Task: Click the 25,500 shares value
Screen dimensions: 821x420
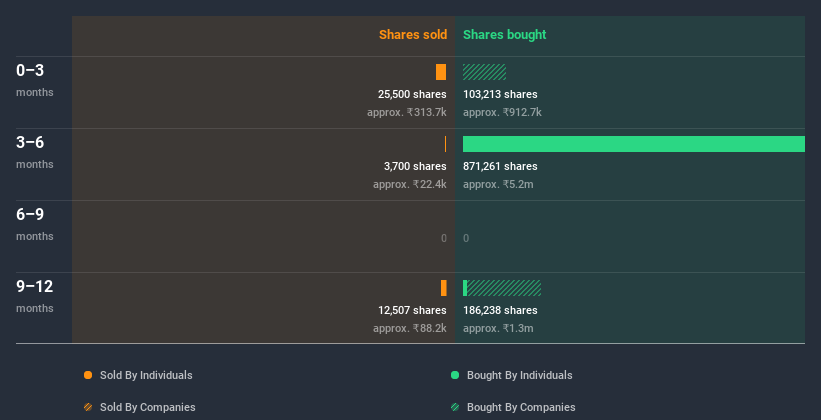Action: click(x=412, y=94)
